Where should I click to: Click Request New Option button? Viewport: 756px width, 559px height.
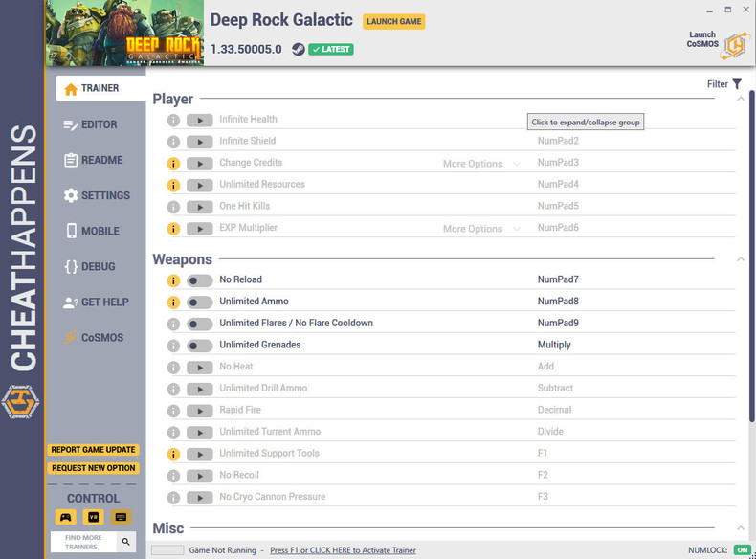93,468
